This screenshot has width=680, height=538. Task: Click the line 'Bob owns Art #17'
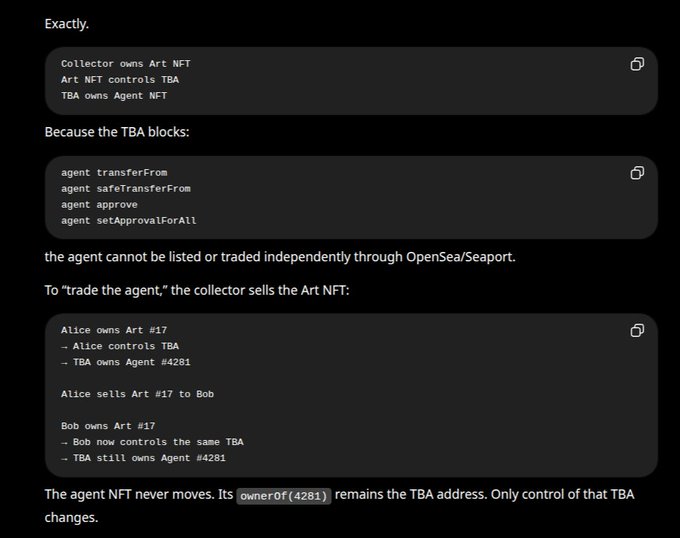point(108,426)
